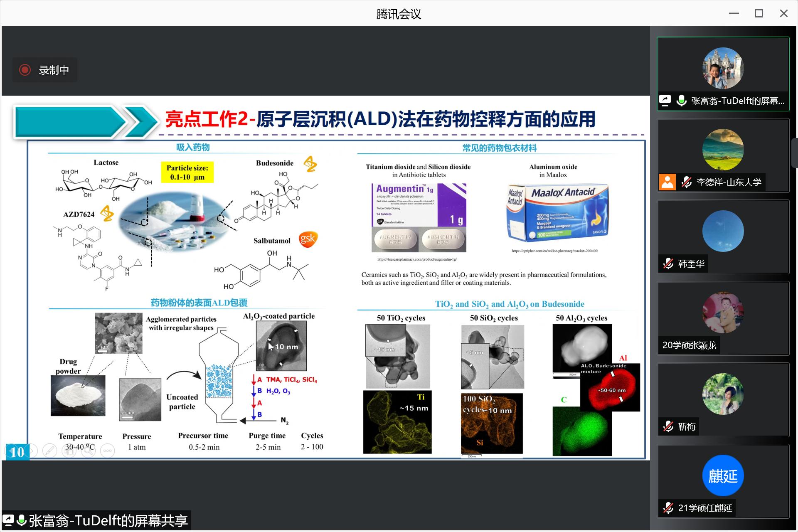Viewport: 798px width, 532px height.
Task: Select 李德祥-山东大学 participant tile avatar
Action: pyautogui.click(x=723, y=150)
